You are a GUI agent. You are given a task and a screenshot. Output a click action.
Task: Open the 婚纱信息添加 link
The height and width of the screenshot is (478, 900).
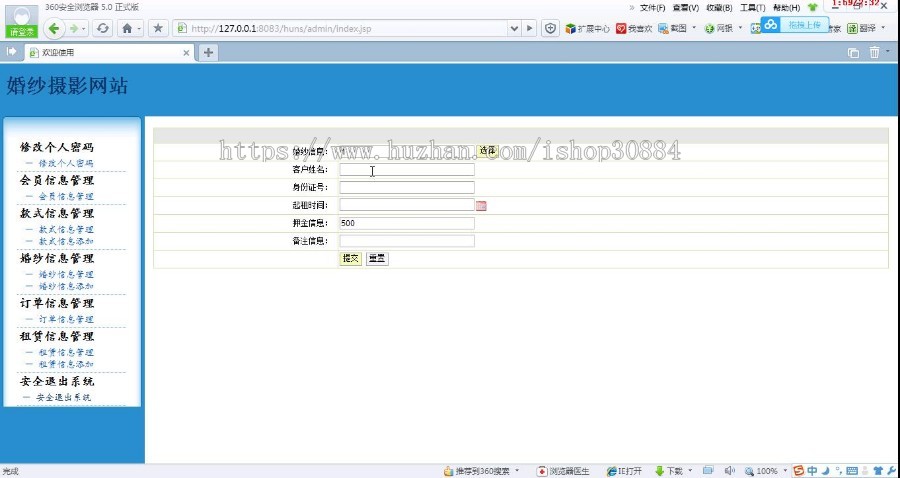65,286
